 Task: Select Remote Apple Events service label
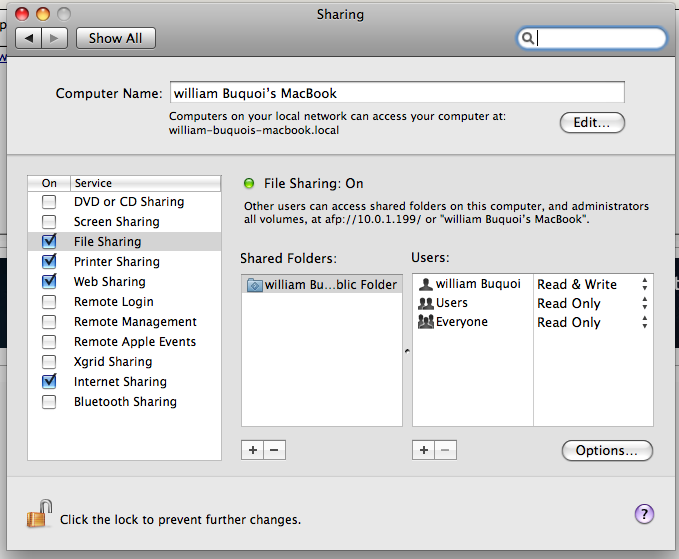point(135,342)
